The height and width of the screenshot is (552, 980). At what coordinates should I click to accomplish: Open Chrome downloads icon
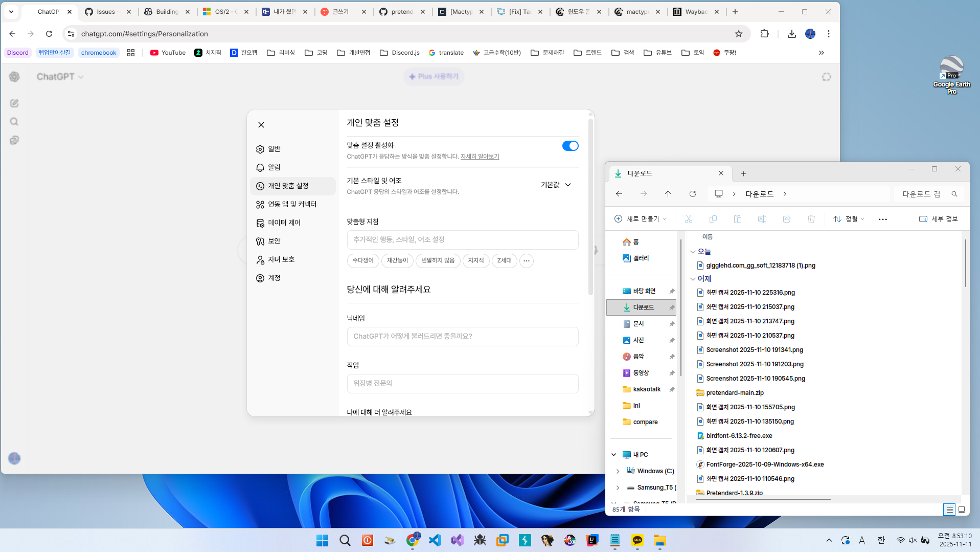[791, 34]
